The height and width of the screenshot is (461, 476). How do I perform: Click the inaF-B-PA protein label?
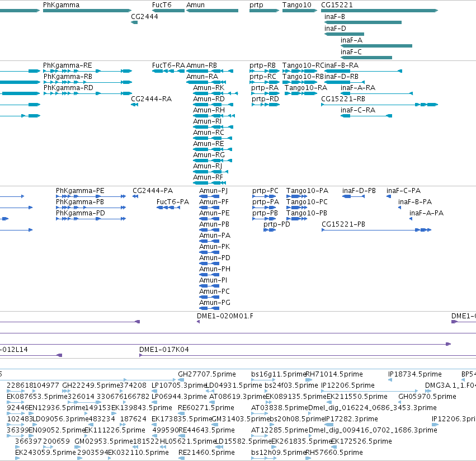point(415,202)
